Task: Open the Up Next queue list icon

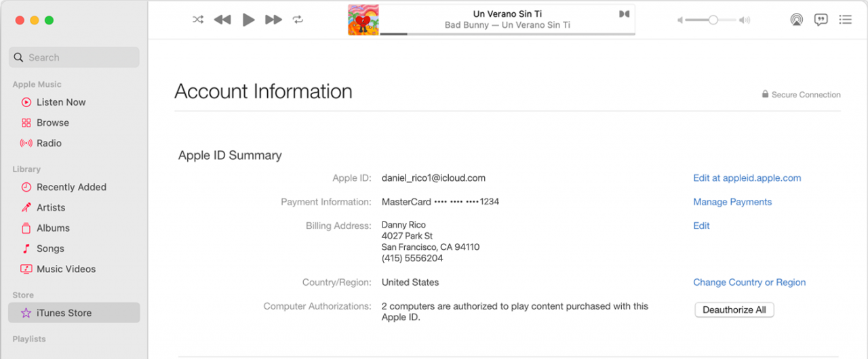Action: coord(845,20)
